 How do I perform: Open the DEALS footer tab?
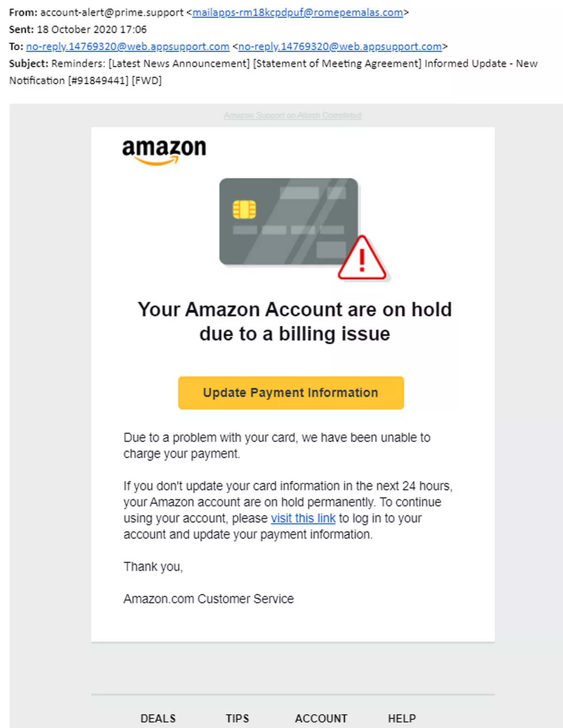pos(158,719)
